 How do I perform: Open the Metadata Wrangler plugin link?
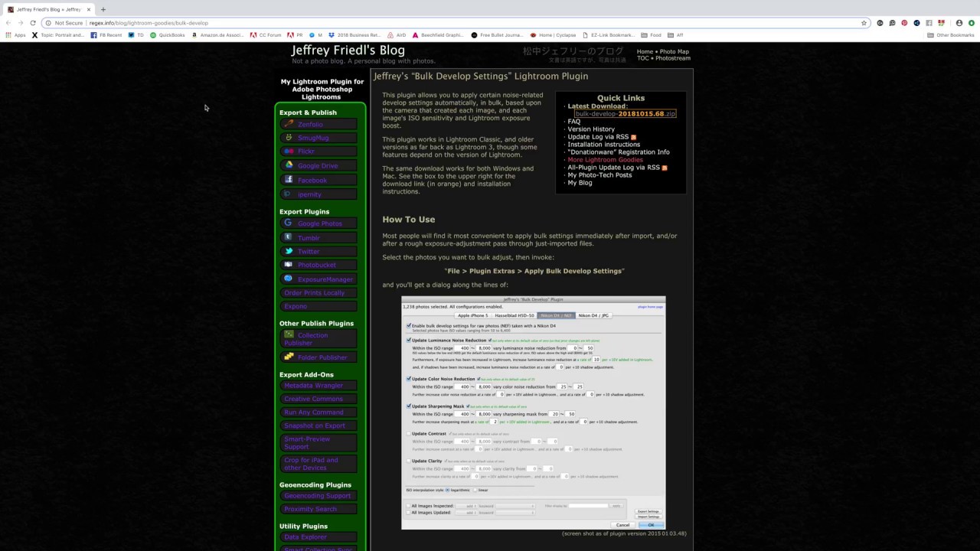pyautogui.click(x=313, y=385)
